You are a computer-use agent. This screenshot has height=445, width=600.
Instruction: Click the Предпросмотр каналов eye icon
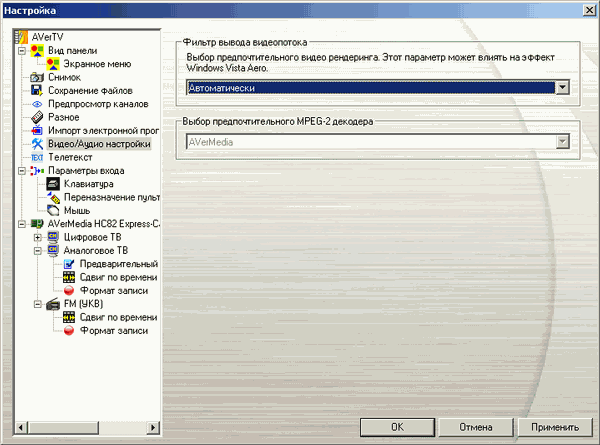[x=37, y=104]
